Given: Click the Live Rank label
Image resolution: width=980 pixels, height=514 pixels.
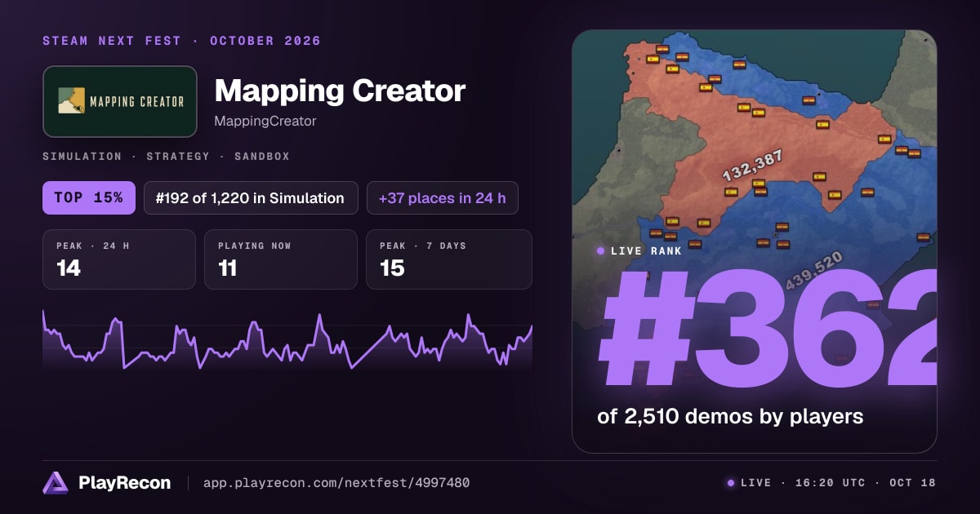Looking at the screenshot, I should [646, 251].
